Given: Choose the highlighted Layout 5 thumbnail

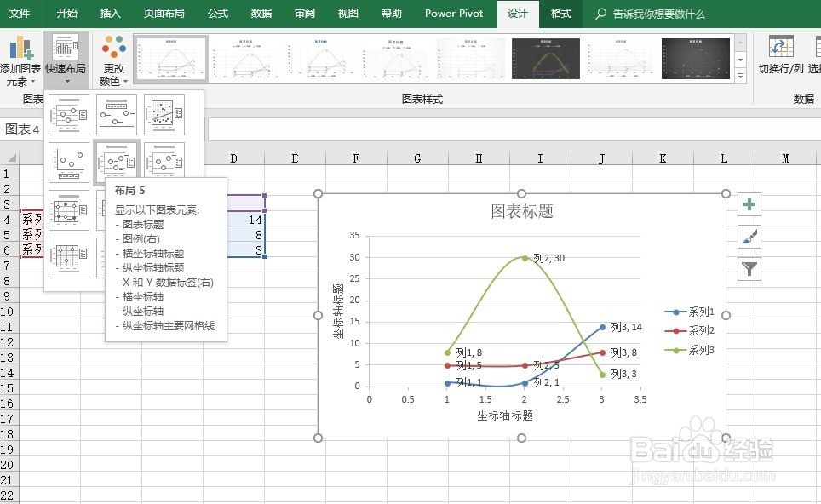Looking at the screenshot, I should coord(117,163).
